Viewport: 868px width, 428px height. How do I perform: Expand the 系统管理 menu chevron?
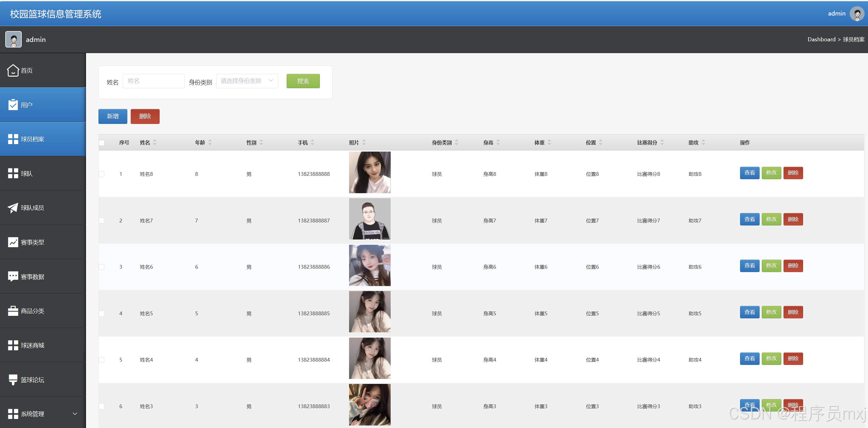(75, 414)
